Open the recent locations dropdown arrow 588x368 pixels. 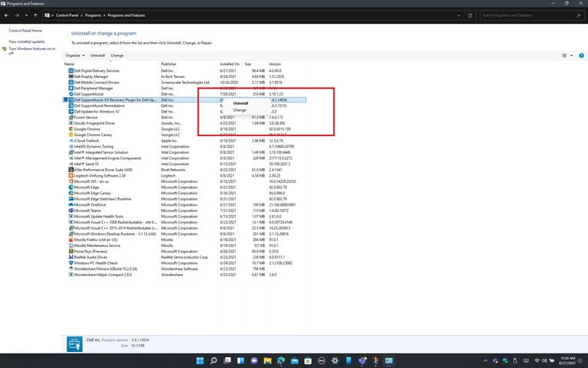26,15
